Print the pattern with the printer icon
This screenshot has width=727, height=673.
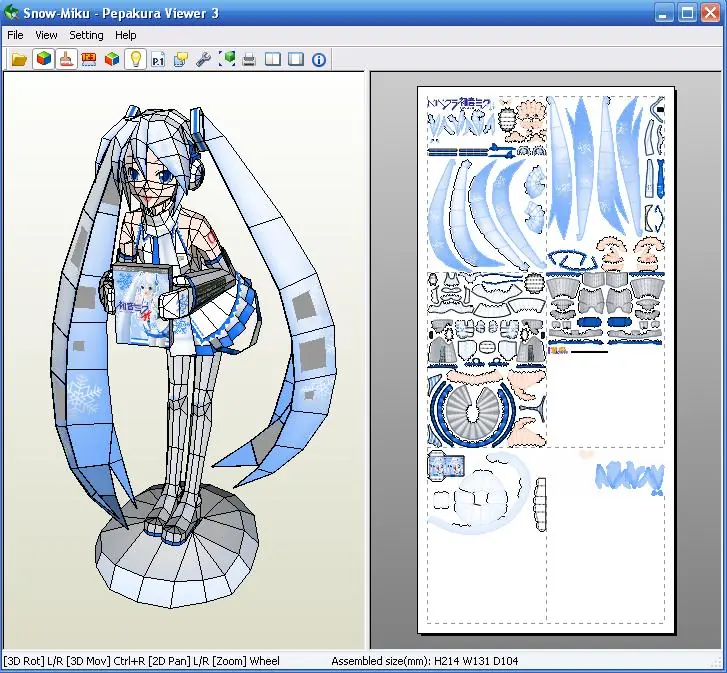249,59
